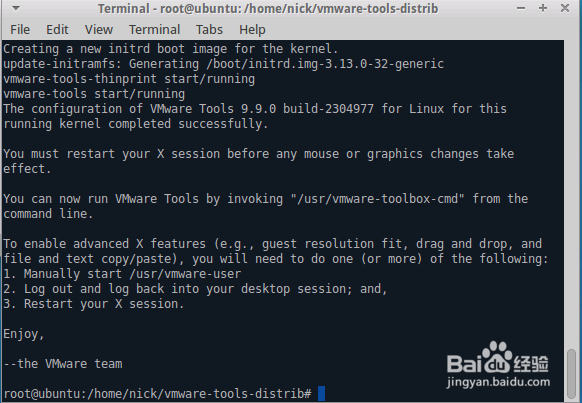Open the window menu arrow in title bar
The image size is (582, 403).
(16, 8)
